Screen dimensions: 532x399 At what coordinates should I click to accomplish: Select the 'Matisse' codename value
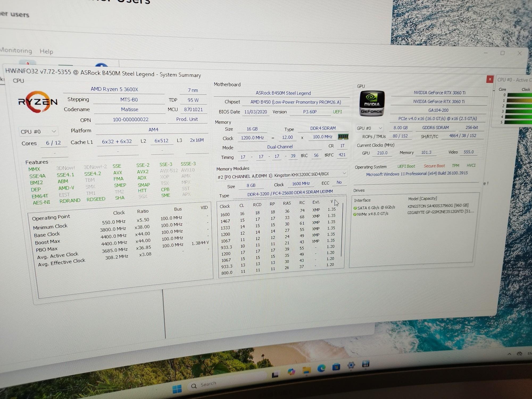tap(130, 109)
